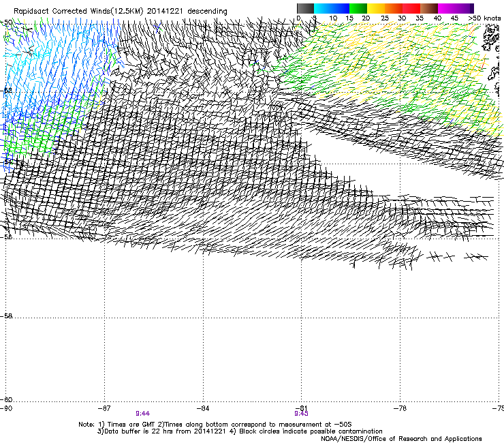
Task: Click the NOAA/NESDIS credit text
Action: click(x=401, y=439)
